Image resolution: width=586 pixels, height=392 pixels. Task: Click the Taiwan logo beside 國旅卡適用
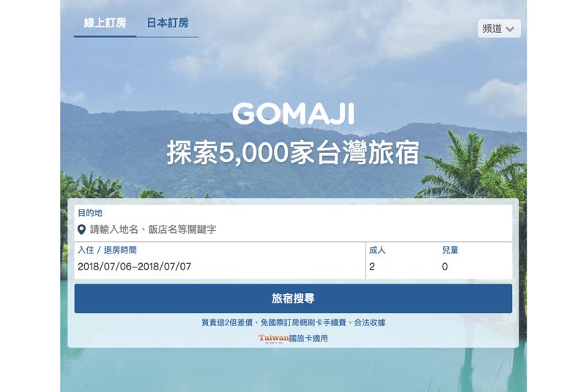[x=273, y=339]
